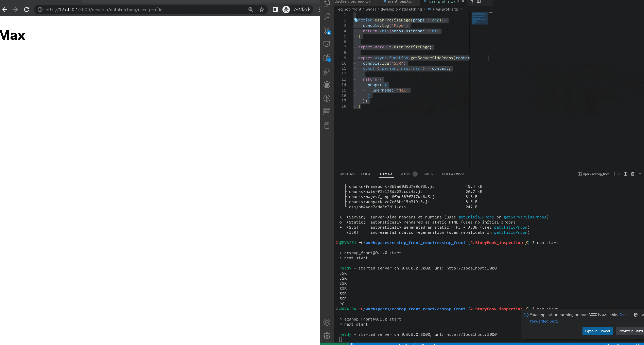The height and width of the screenshot is (345, 644).
Task: Create a new terminal with plus icon
Action: (614, 174)
